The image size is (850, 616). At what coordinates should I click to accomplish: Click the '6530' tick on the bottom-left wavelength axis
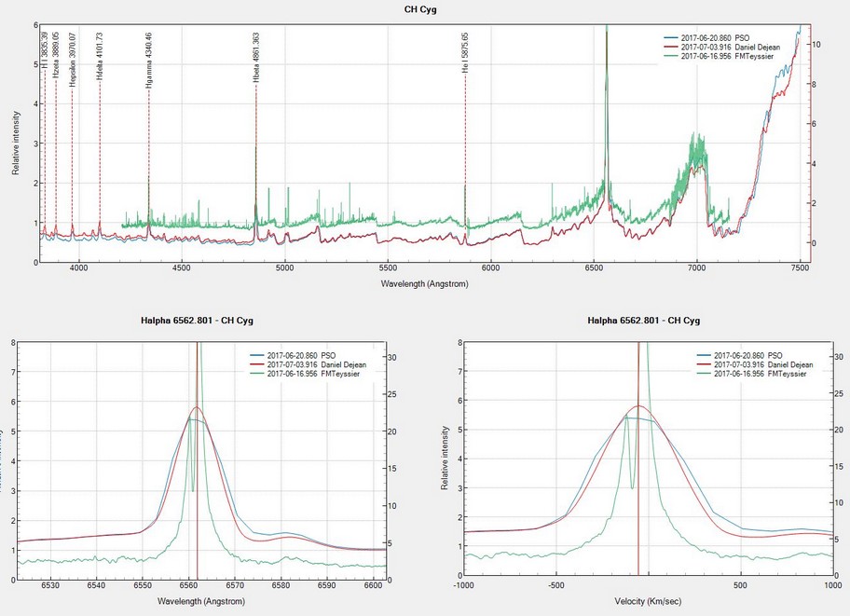[x=50, y=585]
